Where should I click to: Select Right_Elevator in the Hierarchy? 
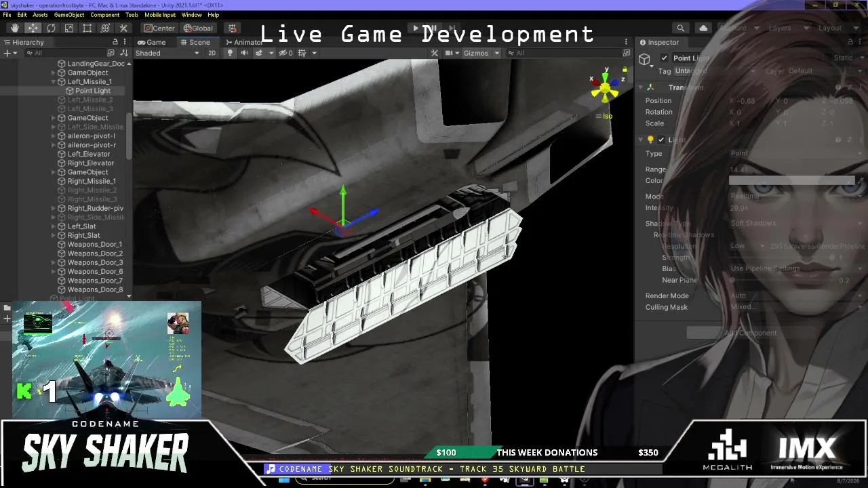click(x=91, y=163)
